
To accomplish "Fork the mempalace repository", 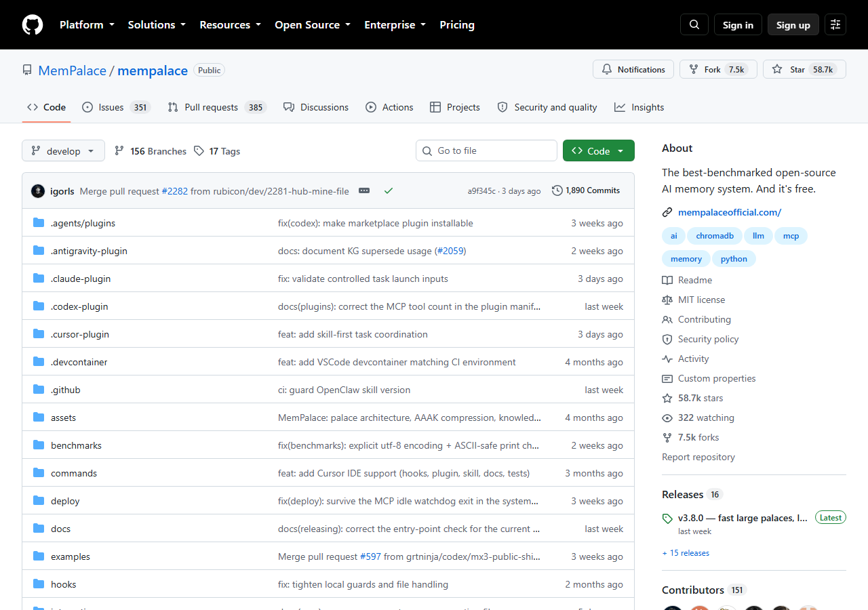I will point(718,69).
